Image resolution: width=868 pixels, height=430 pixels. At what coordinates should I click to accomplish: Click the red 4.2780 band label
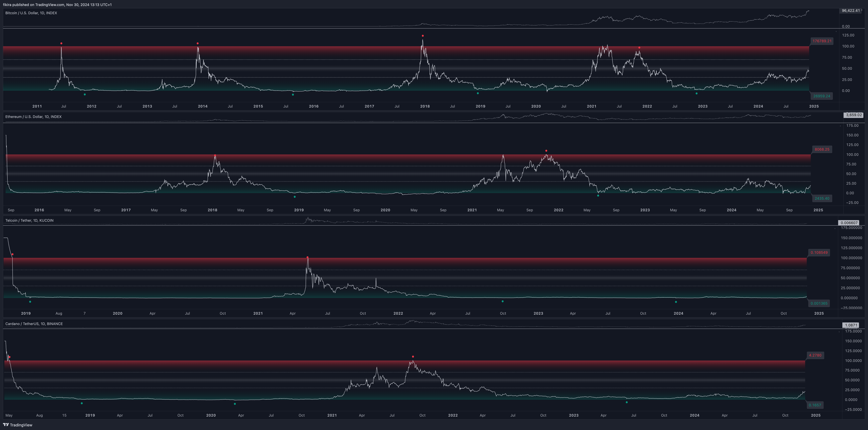click(x=815, y=355)
